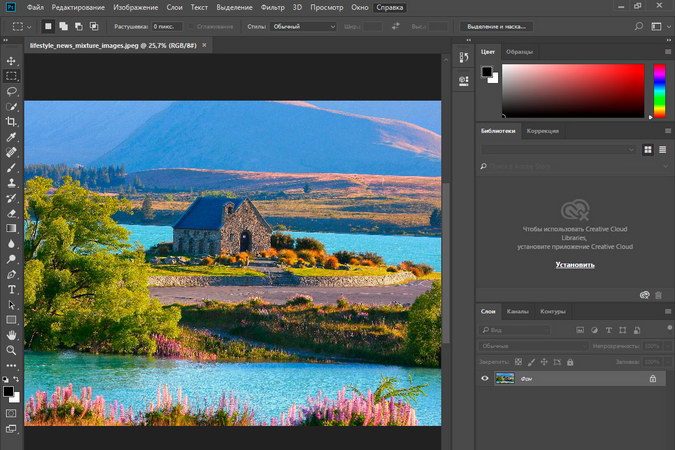This screenshot has width=675, height=450.
Task: Open the Layers panel options menu
Action: (x=668, y=311)
